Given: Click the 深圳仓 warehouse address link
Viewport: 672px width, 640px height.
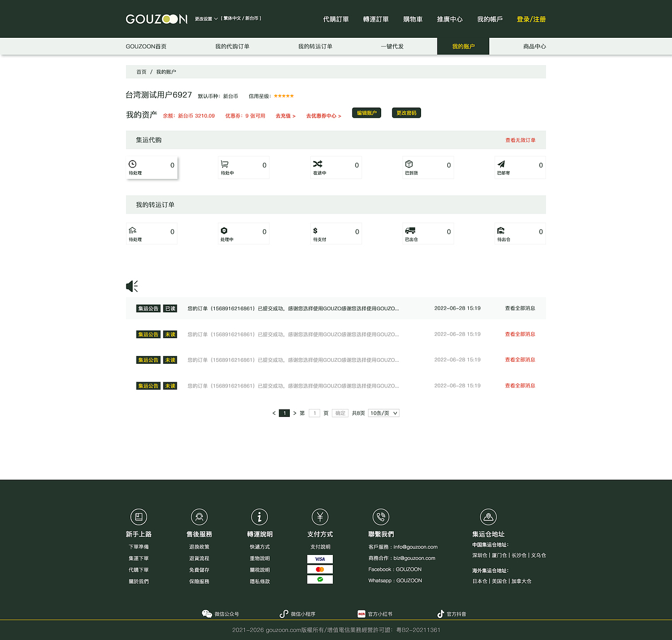Looking at the screenshot, I should (x=479, y=555).
